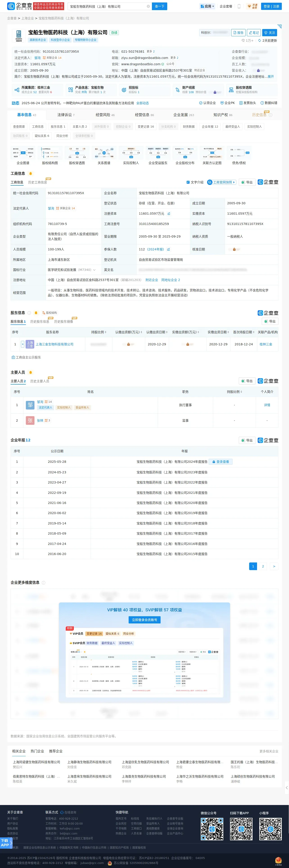Click the help icon beside 企业更多维度信息
This screenshot has width=289, height=868.
click(43, 582)
